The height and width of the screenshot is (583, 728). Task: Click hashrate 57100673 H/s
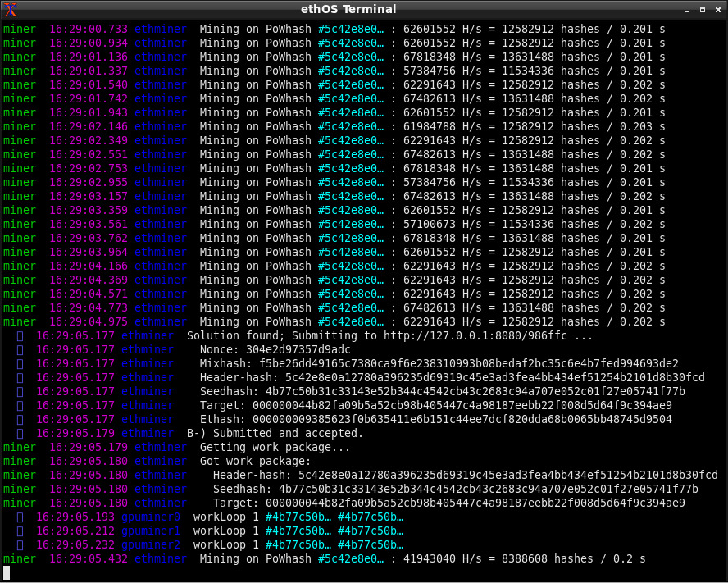pyautogui.click(x=442, y=225)
